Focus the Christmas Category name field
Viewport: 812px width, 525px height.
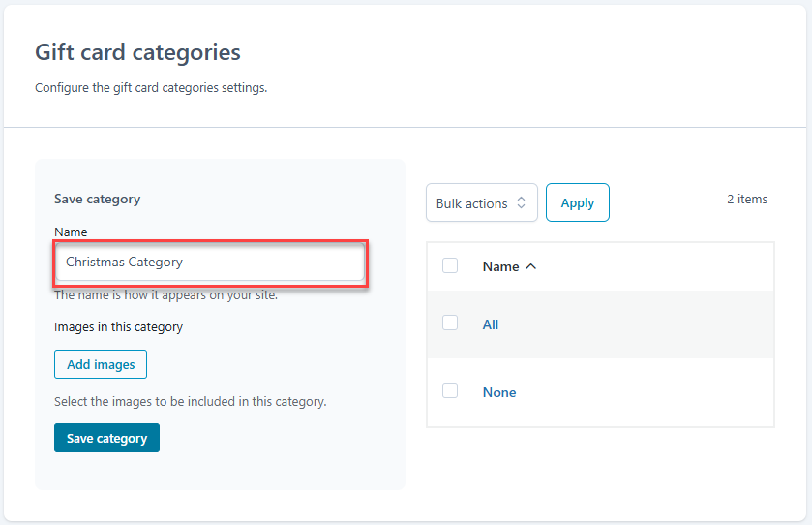(x=210, y=262)
